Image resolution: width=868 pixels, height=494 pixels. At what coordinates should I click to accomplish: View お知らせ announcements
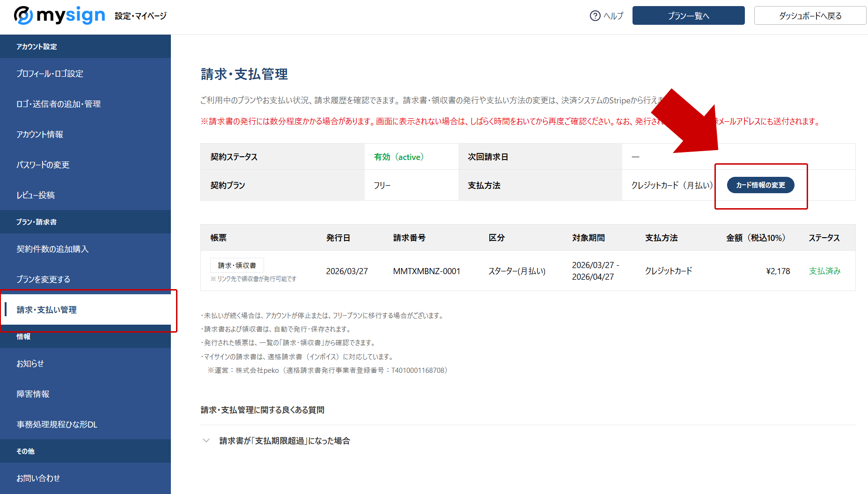[x=30, y=363]
